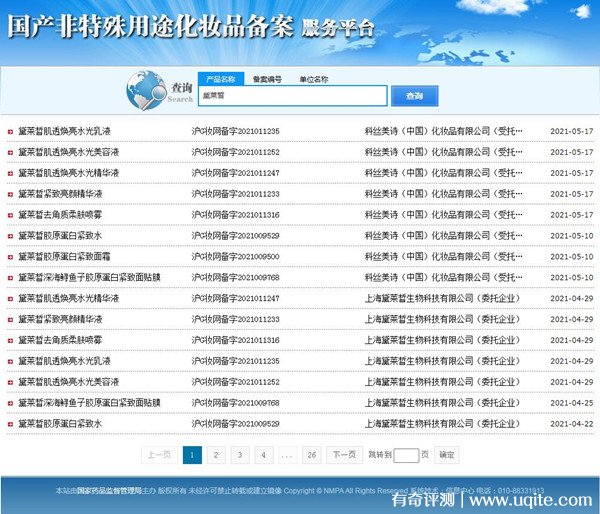Viewport: 600px width, 514px height.
Task: Open 黛莱皙胶原蛋白紧致水 entry dated 2021-04-22
Action: (60, 424)
